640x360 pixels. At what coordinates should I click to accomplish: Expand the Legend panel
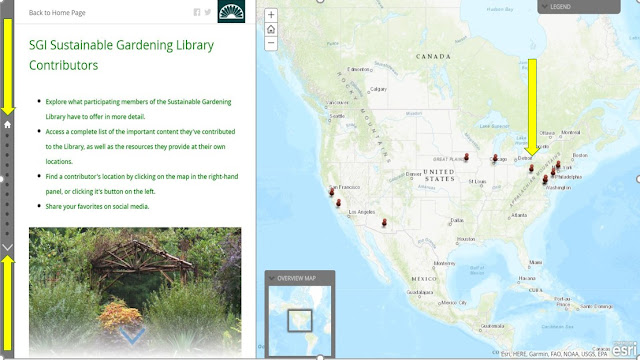tap(579, 7)
